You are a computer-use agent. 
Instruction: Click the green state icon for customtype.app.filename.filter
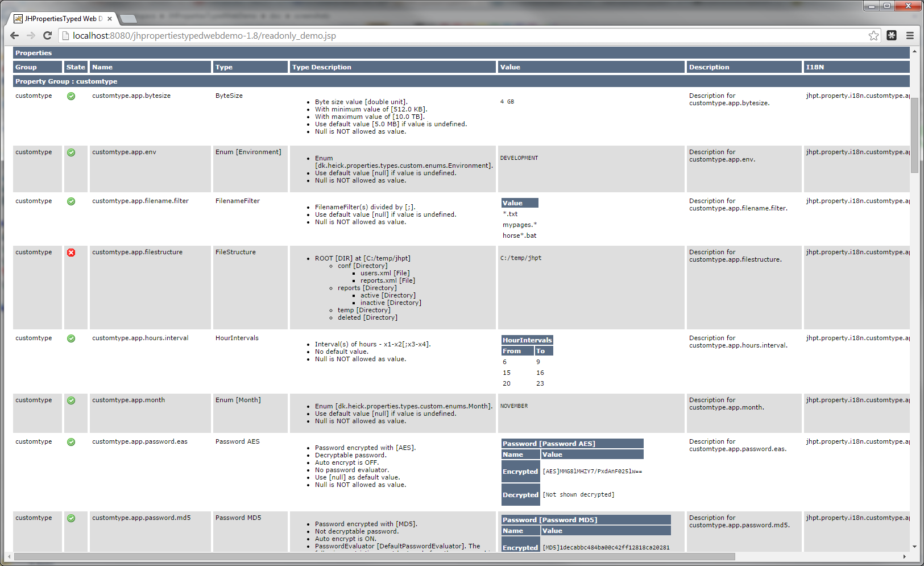[x=71, y=201]
